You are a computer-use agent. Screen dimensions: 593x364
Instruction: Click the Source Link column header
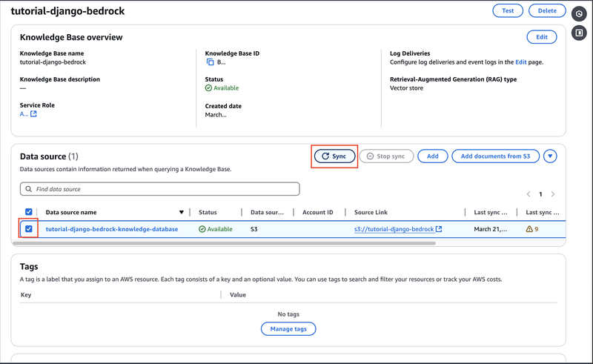[371, 212]
